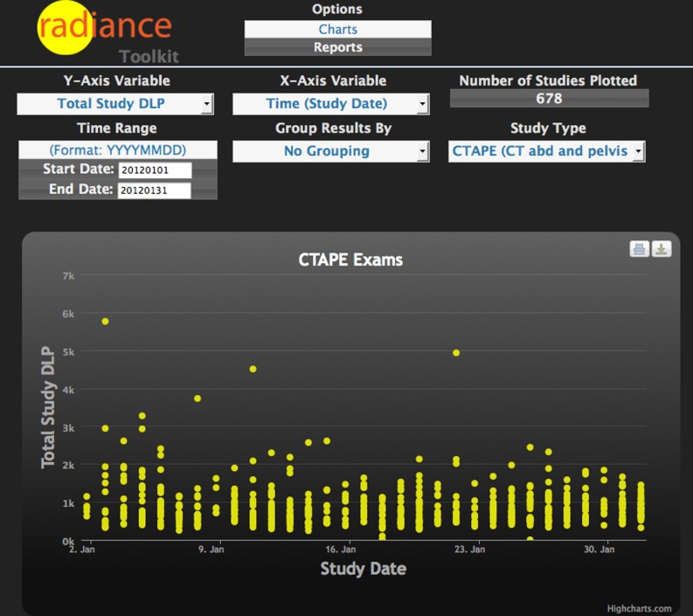
Task: Expand the Study Type dropdown
Action: (546, 151)
